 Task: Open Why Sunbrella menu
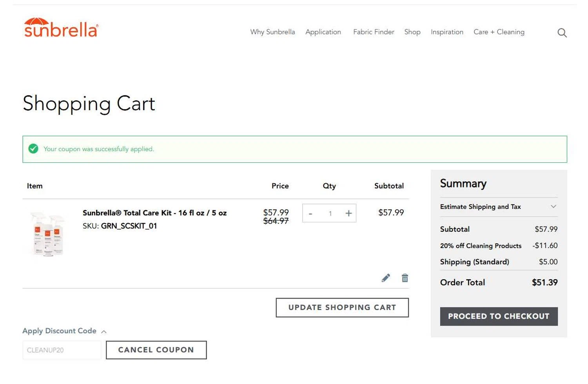[272, 32]
